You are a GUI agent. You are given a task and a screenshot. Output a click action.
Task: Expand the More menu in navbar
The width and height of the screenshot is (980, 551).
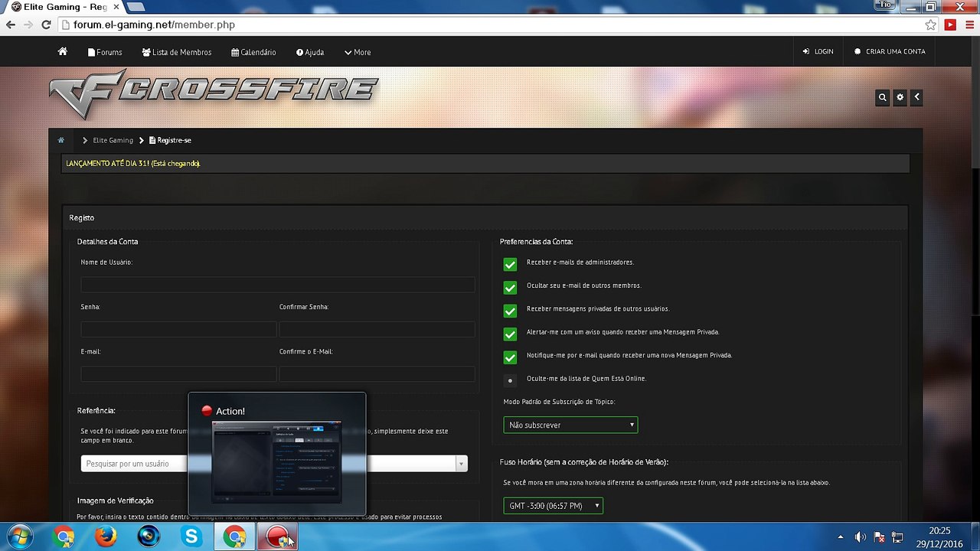pyautogui.click(x=358, y=52)
